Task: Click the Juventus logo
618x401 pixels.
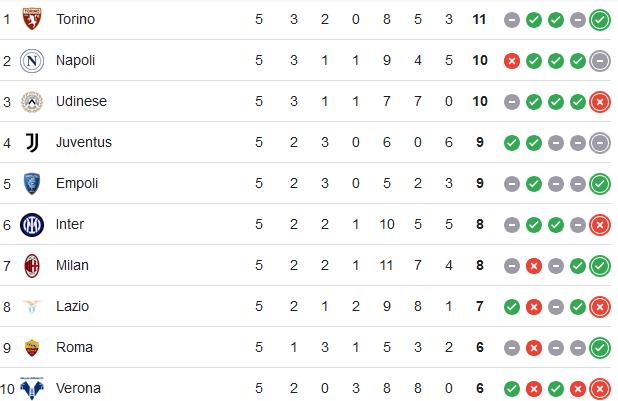Action: click(32, 142)
